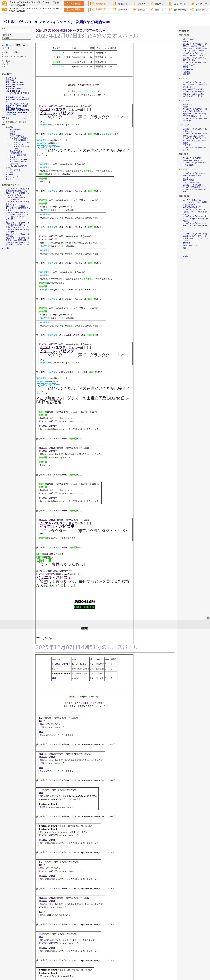210x980 pixels.
Task: Expand the 関連データベース-バトロイ section
Action: click(3, 119)
